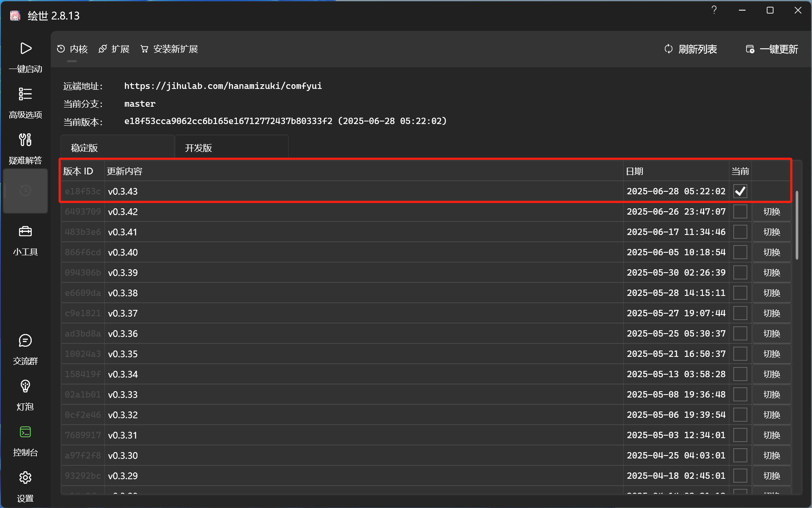
Task: Open the 控制台 console icon
Action: coord(25,432)
